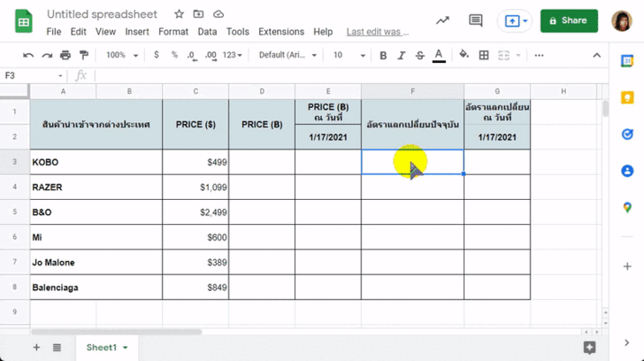Click the Merge cells icon

pos(503,55)
